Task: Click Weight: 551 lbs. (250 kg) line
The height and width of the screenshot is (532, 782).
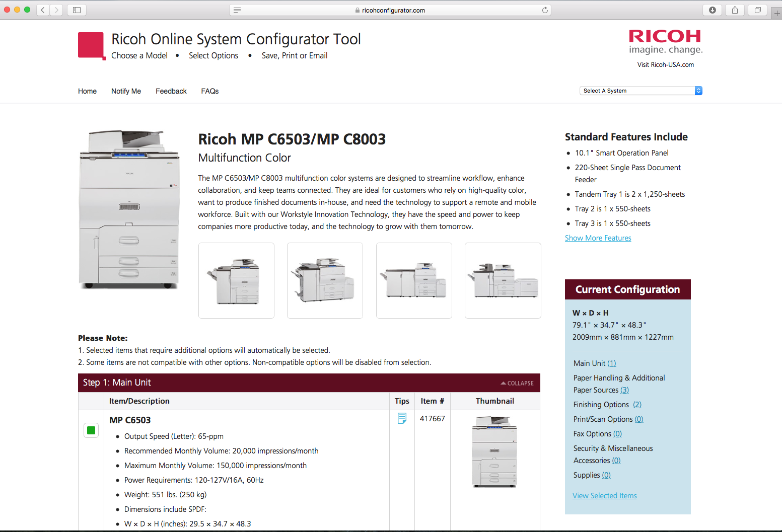Action: click(166, 495)
